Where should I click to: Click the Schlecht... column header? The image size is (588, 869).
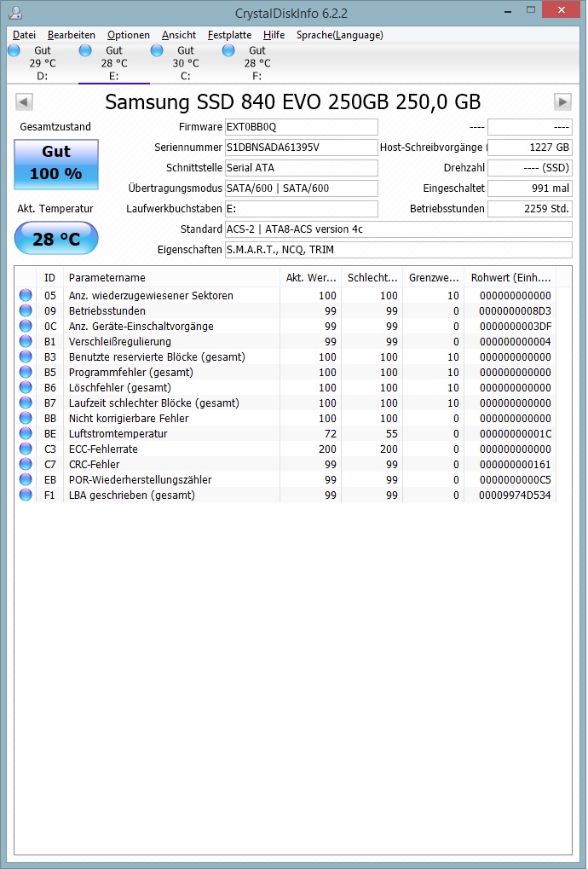point(372,278)
